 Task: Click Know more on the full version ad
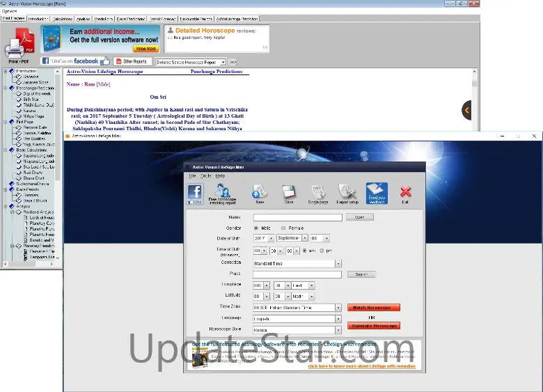(x=145, y=49)
